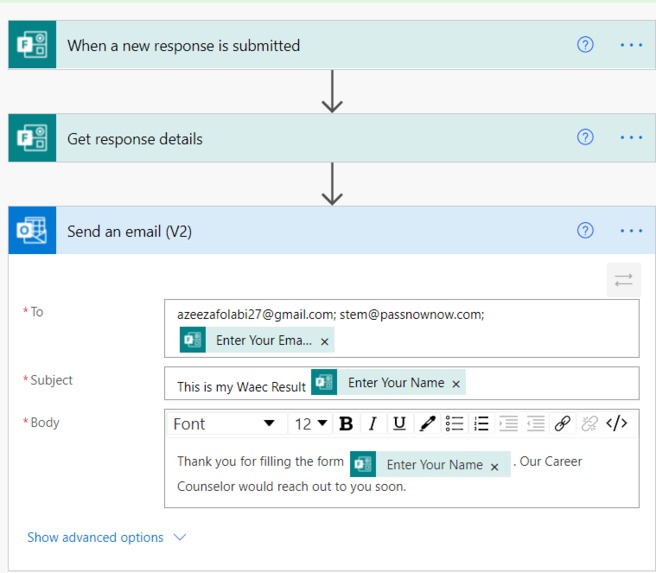This screenshot has height=573, width=656.
Task: Select 'Enter Your Ema...' dynamic token in To
Action: coord(257,340)
